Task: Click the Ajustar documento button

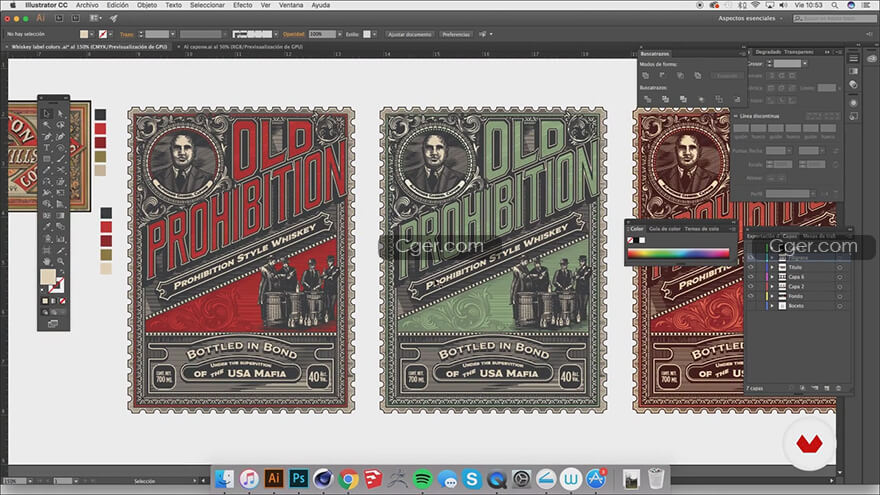Action: click(x=410, y=34)
